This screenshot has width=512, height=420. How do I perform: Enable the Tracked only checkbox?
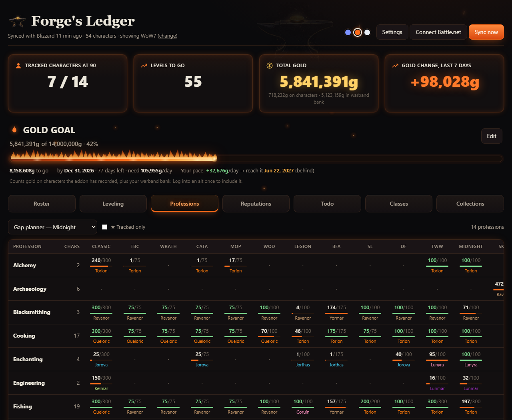[105, 227]
